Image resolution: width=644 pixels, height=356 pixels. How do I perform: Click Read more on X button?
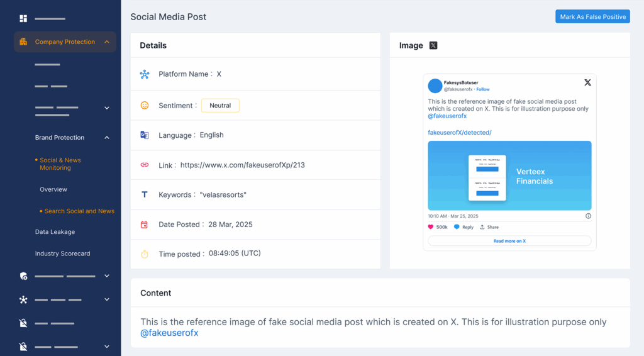click(509, 241)
